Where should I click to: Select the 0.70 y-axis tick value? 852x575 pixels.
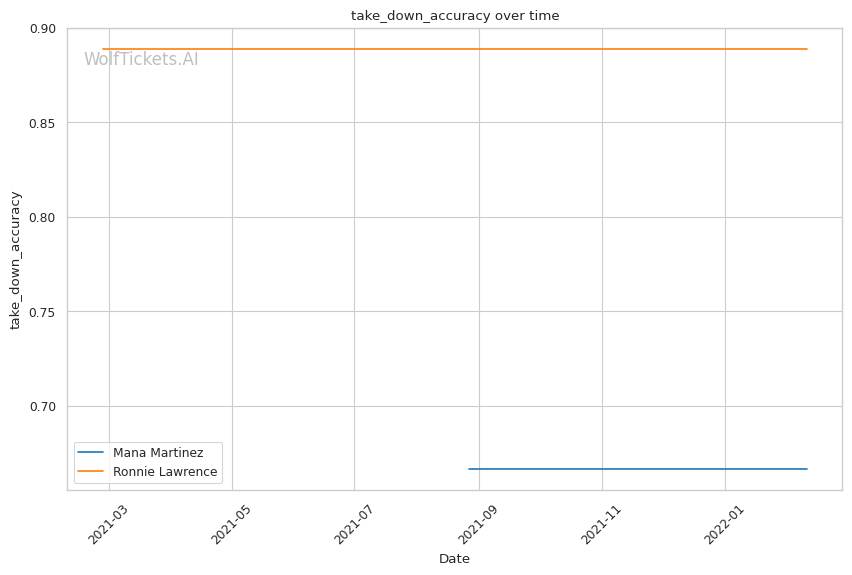click(x=43, y=406)
